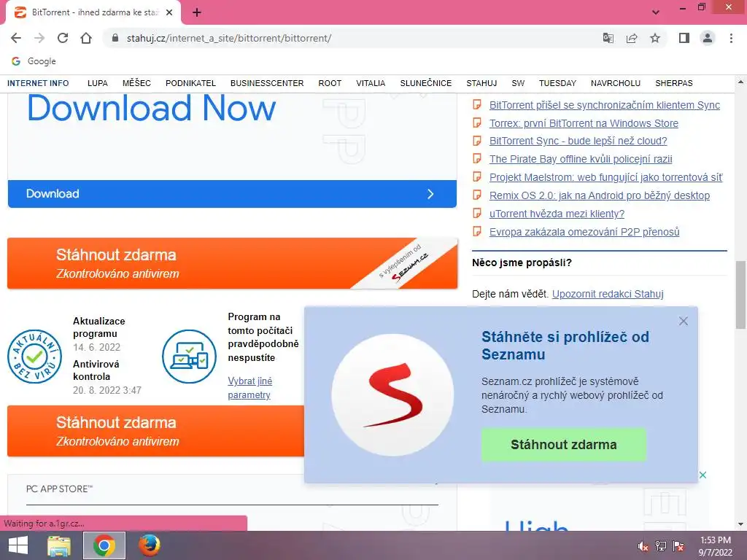The height and width of the screenshot is (560, 747).
Task: Open Remix OS 2.0 article link
Action: click(600, 195)
